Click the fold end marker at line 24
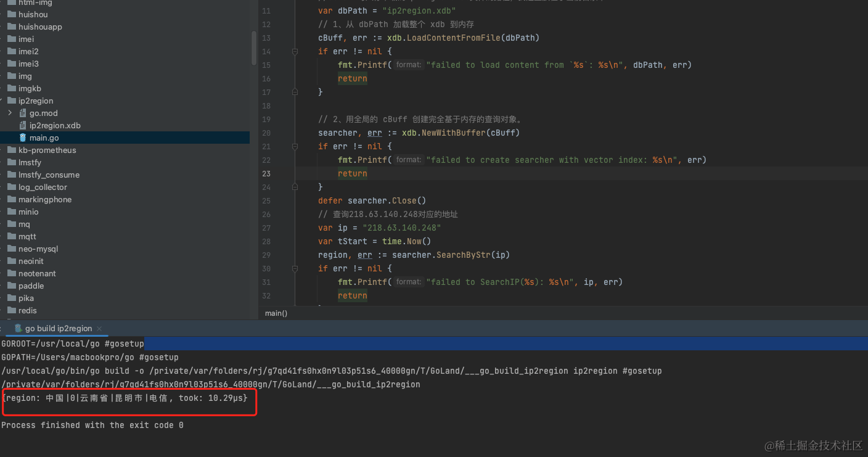Screen dimensions: 868x457 pyautogui.click(x=295, y=187)
